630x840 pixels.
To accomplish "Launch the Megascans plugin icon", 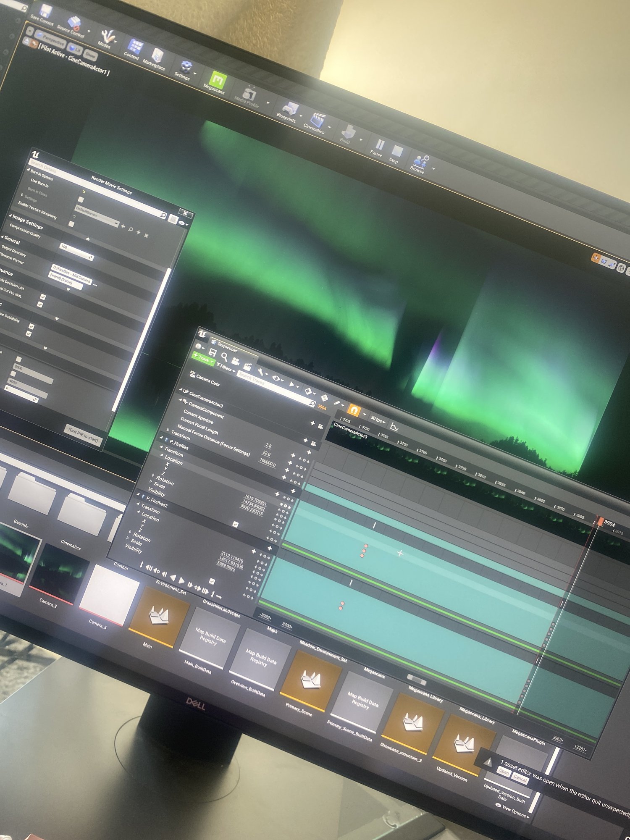I will click(x=218, y=79).
